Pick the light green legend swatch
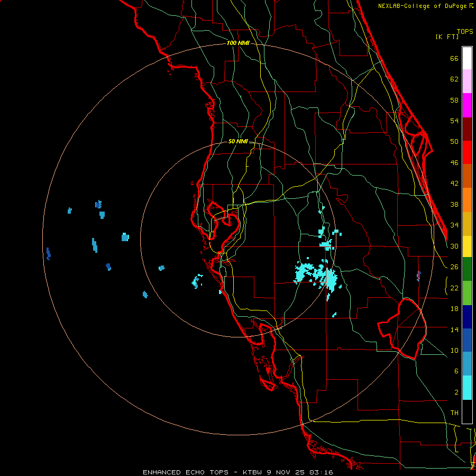The image size is (476, 476). [x=467, y=293]
